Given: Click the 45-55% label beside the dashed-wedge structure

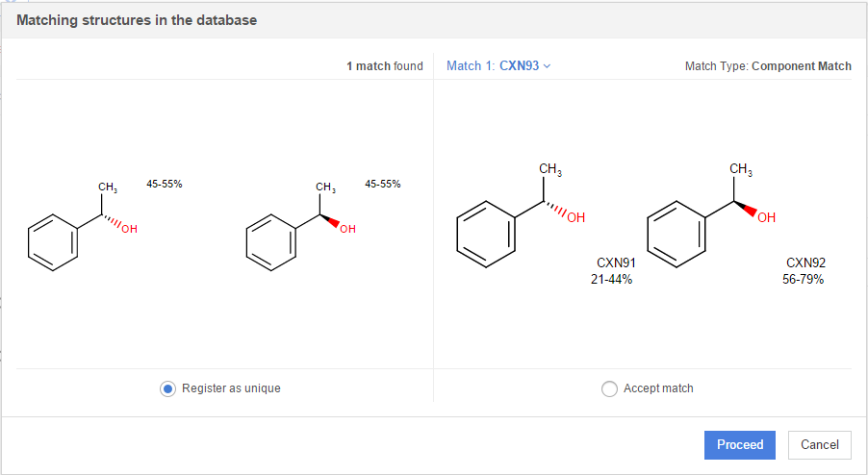Looking at the screenshot, I should (x=165, y=184).
